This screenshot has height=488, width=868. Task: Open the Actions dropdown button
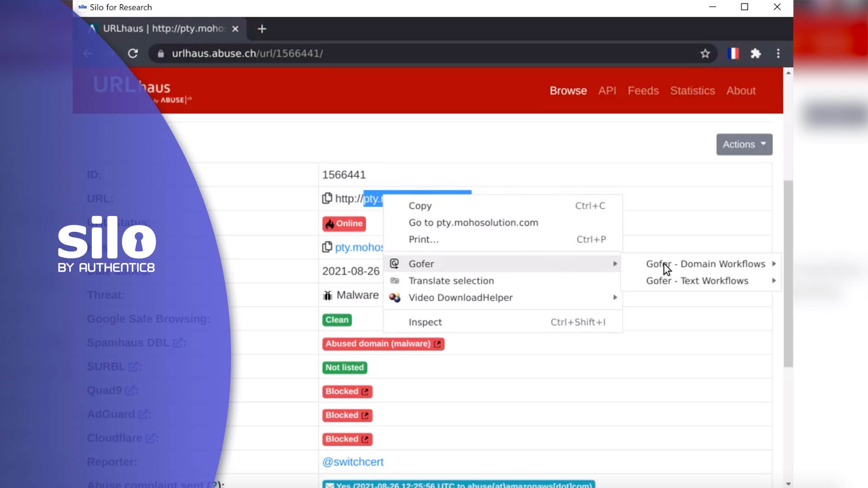744,145
